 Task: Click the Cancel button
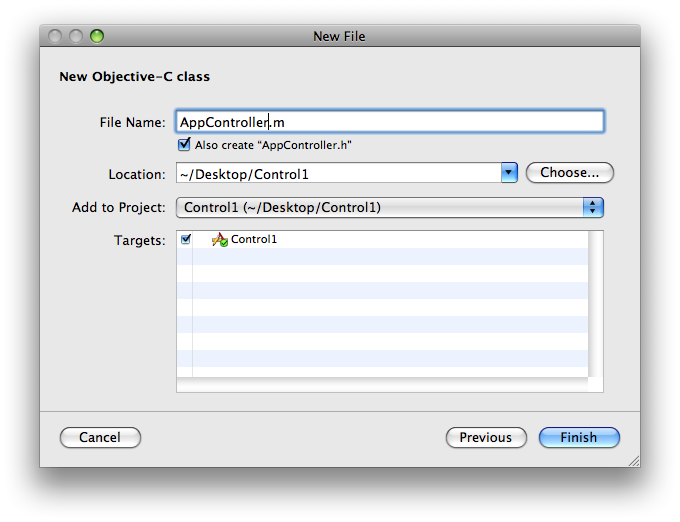pos(100,437)
